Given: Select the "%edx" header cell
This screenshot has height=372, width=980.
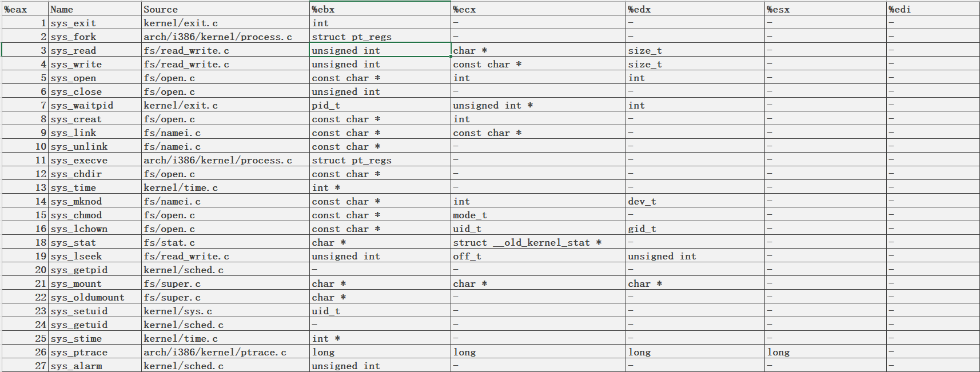Looking at the screenshot, I should (x=695, y=9).
